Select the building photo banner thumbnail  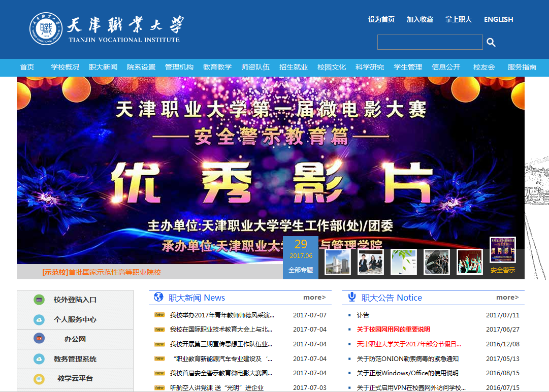[338, 262]
